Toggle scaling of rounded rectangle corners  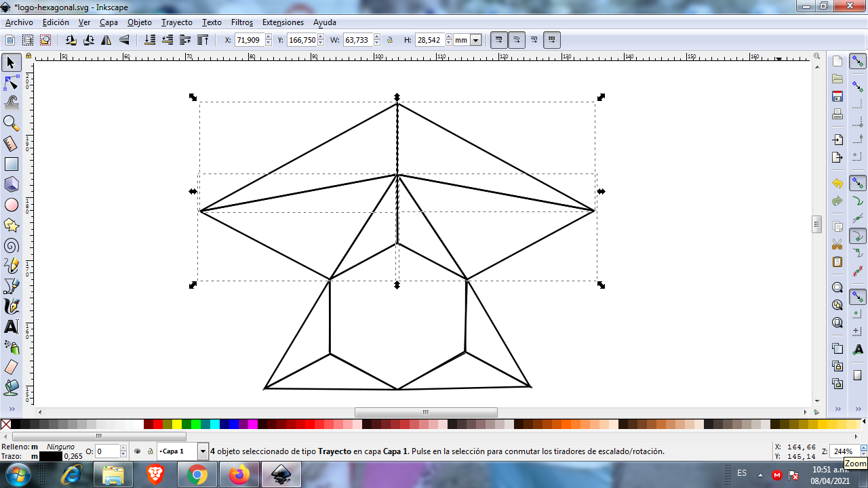point(517,40)
